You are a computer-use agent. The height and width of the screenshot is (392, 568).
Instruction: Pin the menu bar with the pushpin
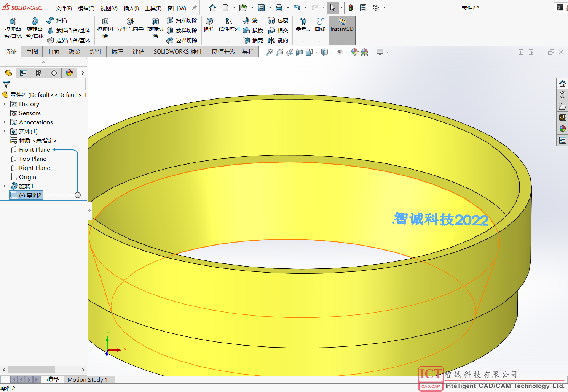point(195,8)
